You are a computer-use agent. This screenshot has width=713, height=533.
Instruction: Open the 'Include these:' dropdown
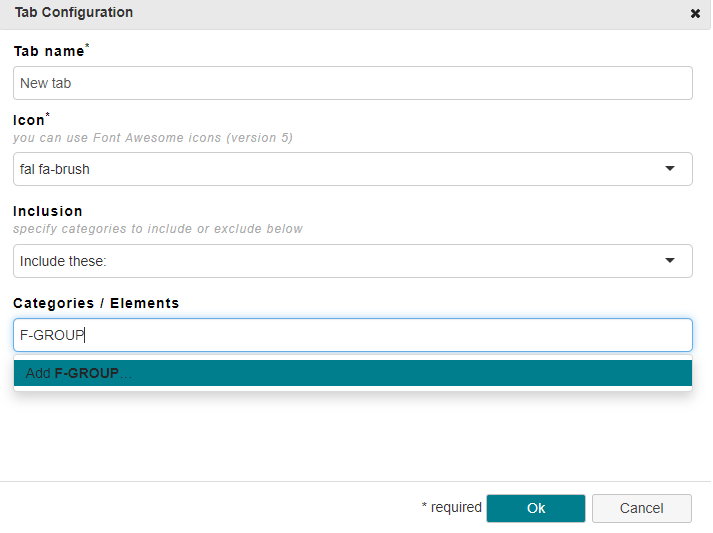click(353, 261)
